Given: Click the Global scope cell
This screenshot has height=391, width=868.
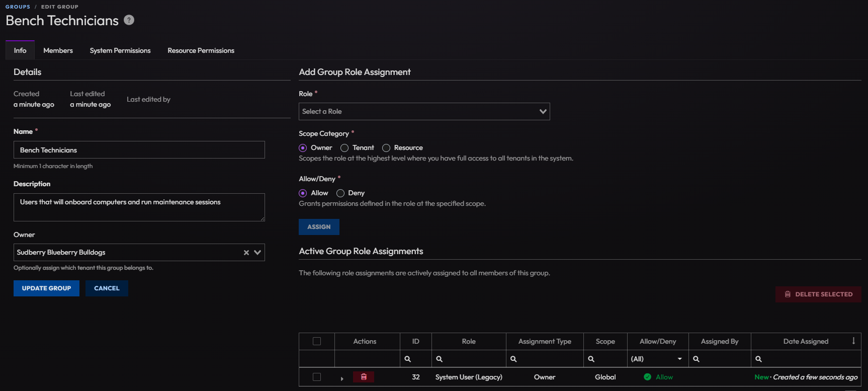Looking at the screenshot, I should pyautogui.click(x=605, y=377).
